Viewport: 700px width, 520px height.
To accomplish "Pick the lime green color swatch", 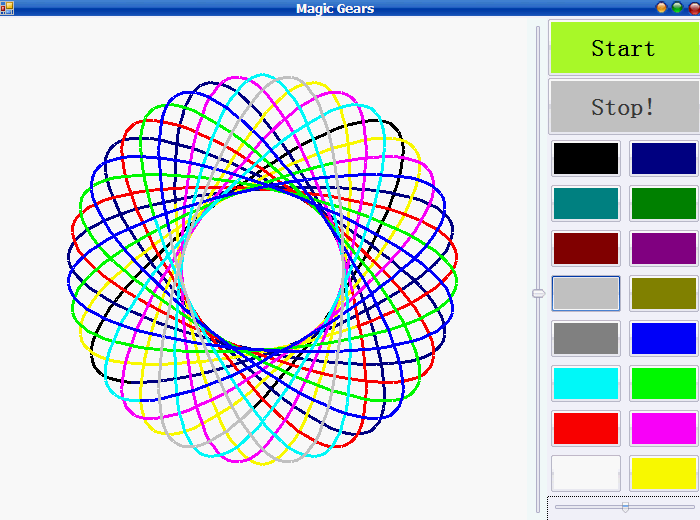I will 663,383.
